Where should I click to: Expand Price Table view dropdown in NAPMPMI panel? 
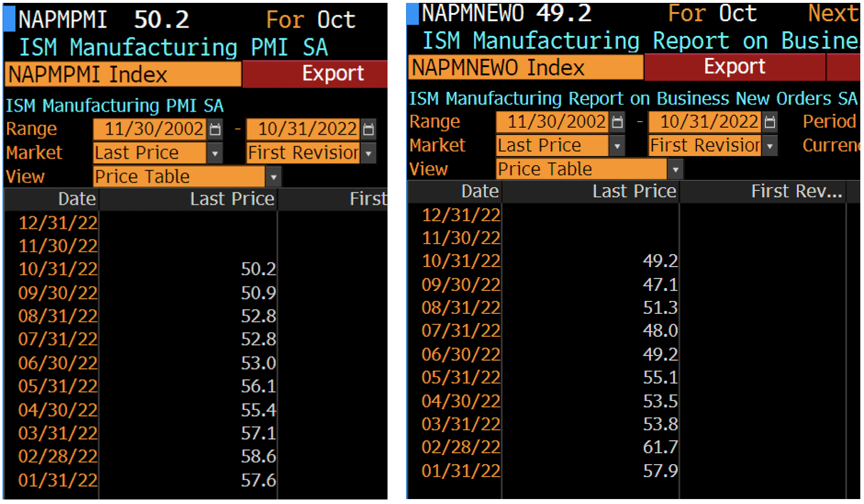click(273, 177)
